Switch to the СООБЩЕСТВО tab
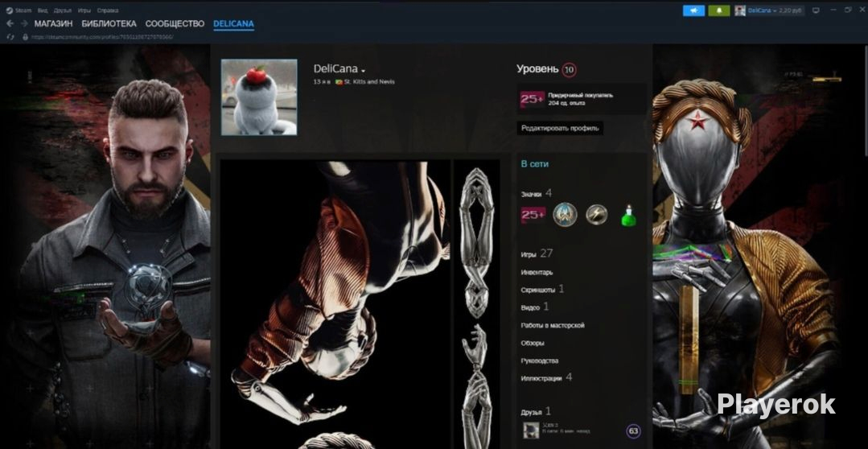The image size is (868, 449). (x=175, y=24)
